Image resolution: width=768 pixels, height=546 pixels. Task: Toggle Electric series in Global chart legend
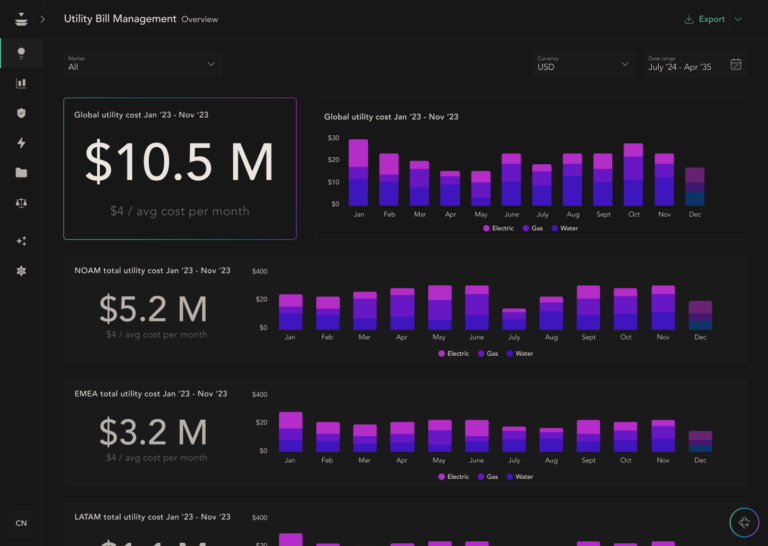point(500,229)
